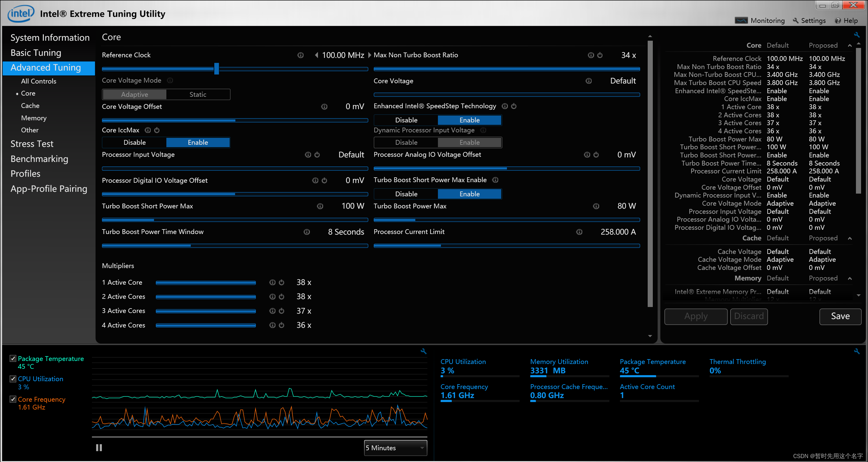This screenshot has width=868, height=462.
Task: Click the Reference Clock slider handle
Action: coord(216,69)
